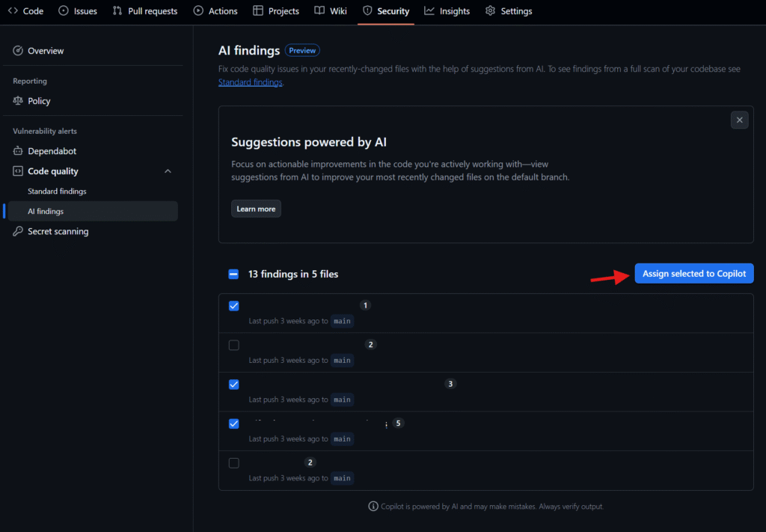Select Standard findings in the sidebar
This screenshot has width=766, height=532.
[x=57, y=192]
